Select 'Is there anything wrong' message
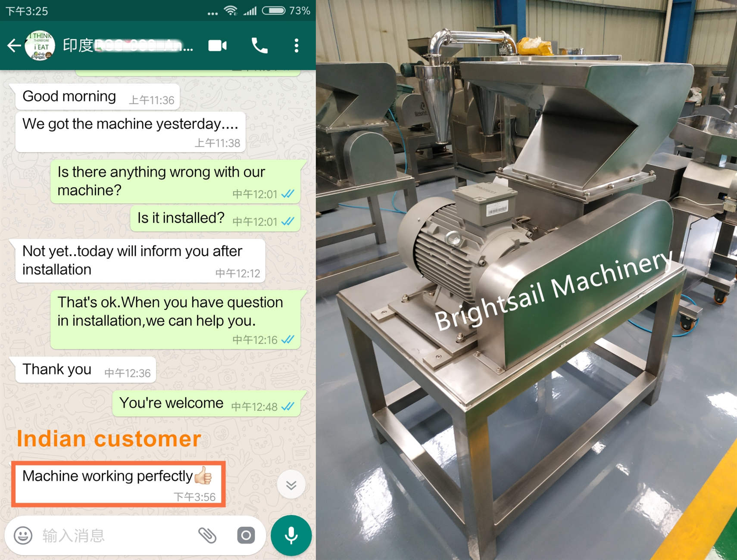This screenshot has height=560, width=737. pyautogui.click(x=175, y=181)
